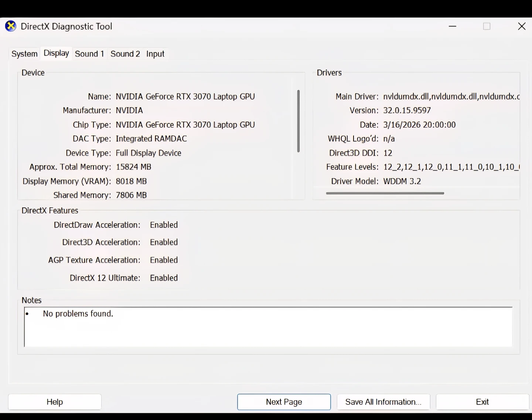Click the Device panel vertical scrollbar
532x420 pixels.
pyautogui.click(x=298, y=121)
